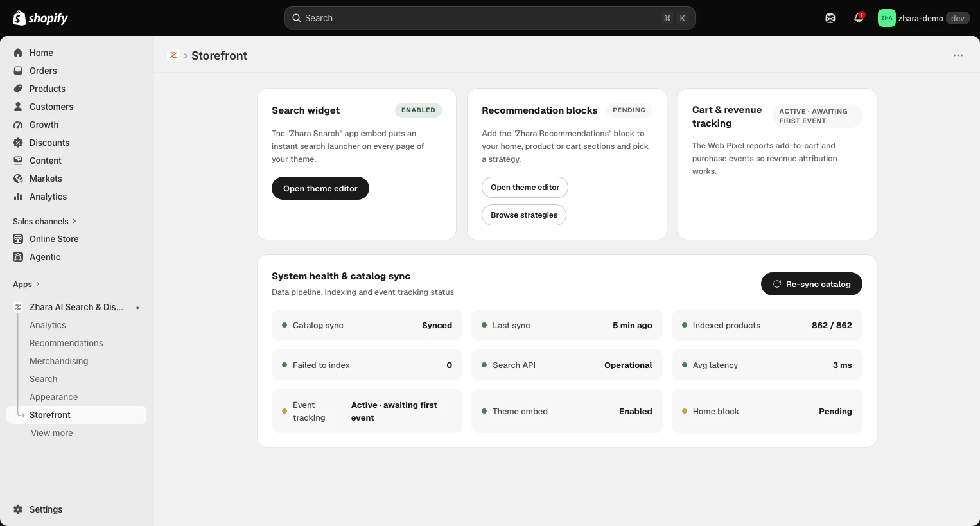Screen dimensions: 980x526
Task: Expand View more app links
Action: pos(52,433)
